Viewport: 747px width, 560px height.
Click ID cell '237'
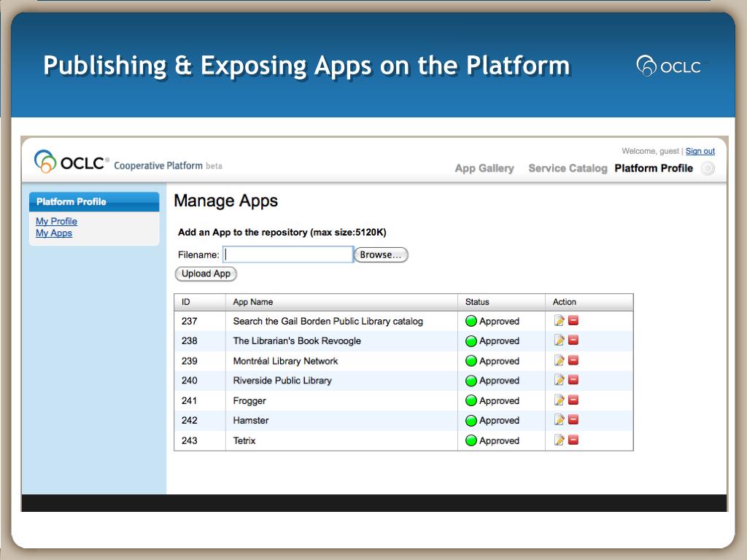[189, 321]
